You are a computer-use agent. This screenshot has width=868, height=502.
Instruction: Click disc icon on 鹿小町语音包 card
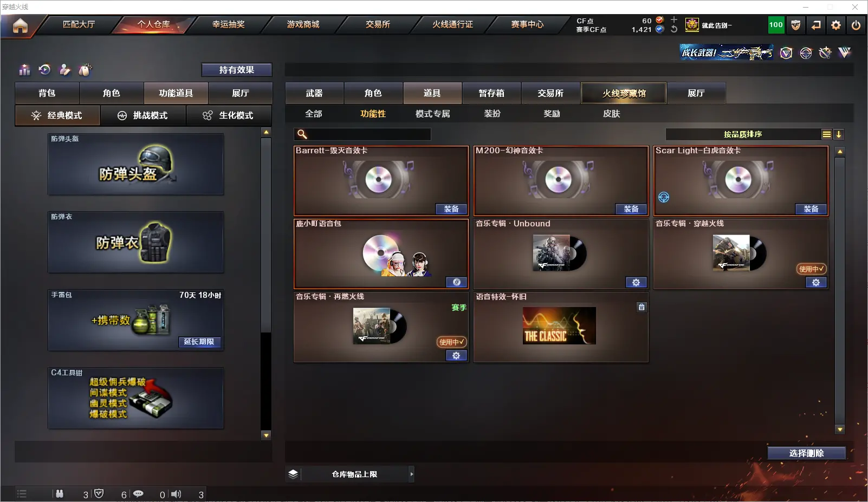coord(456,282)
